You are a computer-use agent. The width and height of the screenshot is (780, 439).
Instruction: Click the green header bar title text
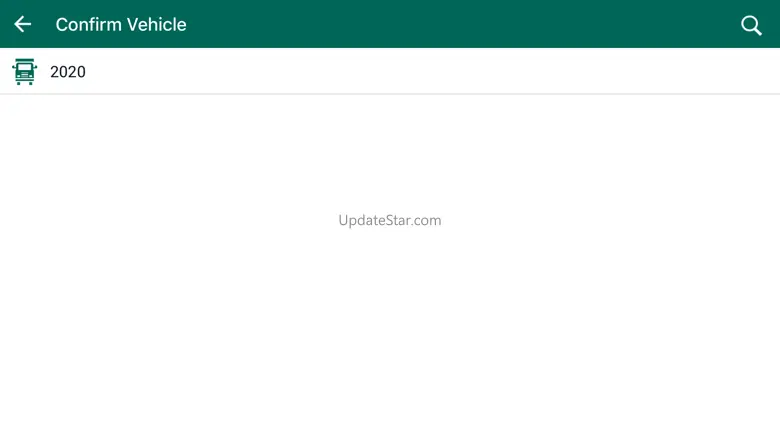pyautogui.click(x=121, y=24)
